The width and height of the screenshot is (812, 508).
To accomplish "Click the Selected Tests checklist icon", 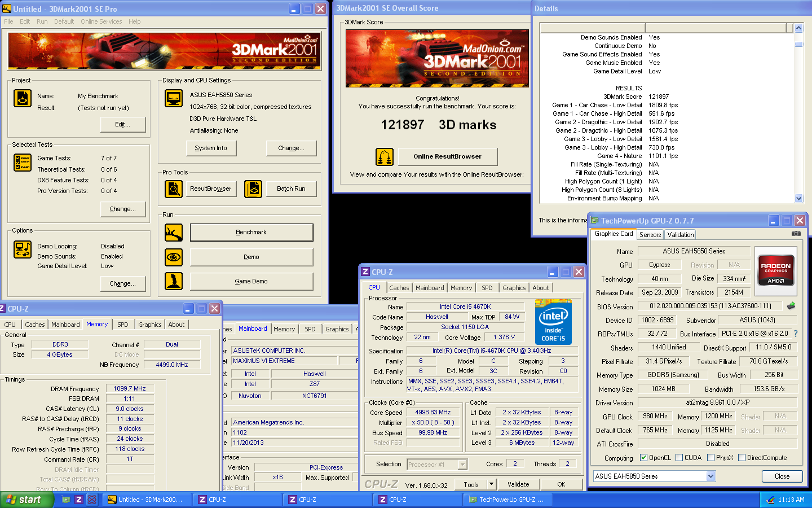I will point(23,163).
